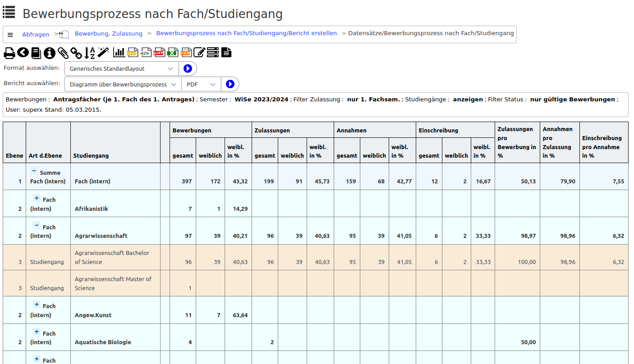The height and width of the screenshot is (364, 634).
Task: Expand the Angew.Kunst row
Action: tap(37, 305)
